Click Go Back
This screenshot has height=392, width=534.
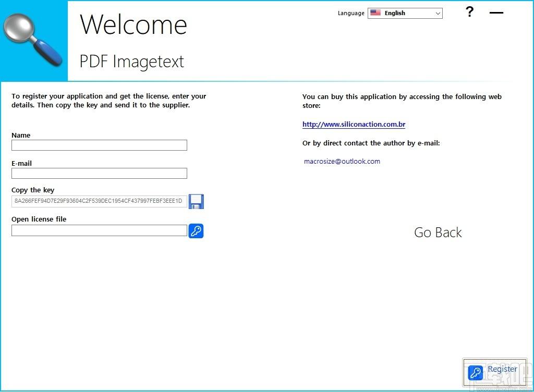[438, 232]
